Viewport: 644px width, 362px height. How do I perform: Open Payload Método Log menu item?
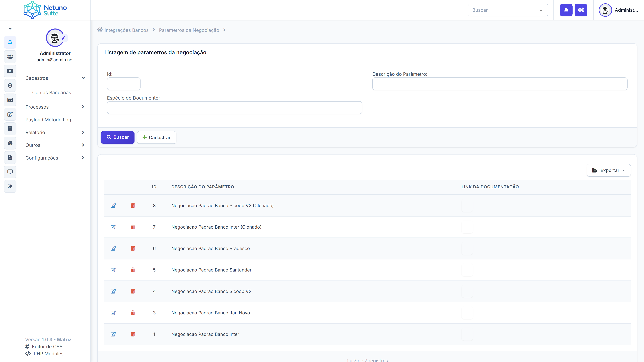(x=48, y=120)
